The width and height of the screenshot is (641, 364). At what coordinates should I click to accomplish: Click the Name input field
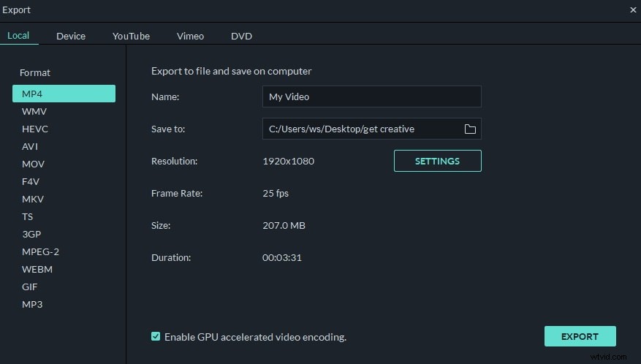(x=371, y=96)
